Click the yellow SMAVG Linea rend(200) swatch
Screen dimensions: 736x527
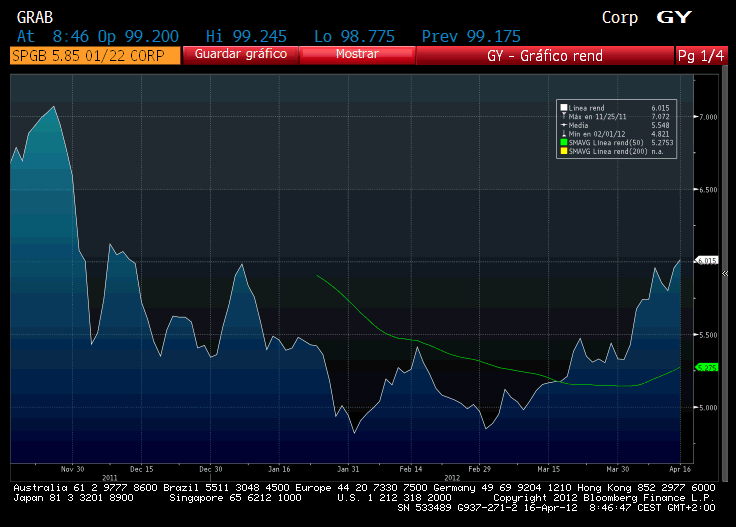click(x=564, y=151)
